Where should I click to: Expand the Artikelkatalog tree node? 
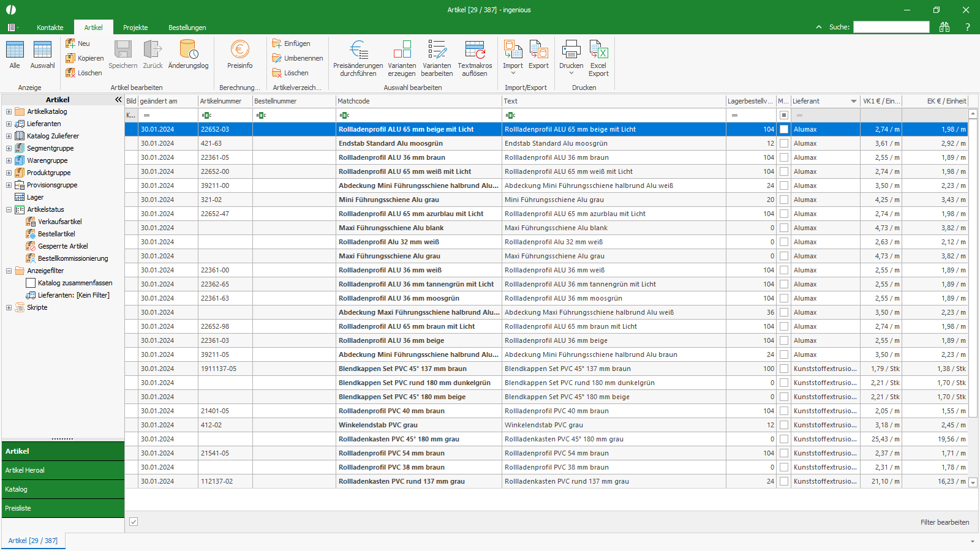pyautogui.click(x=9, y=111)
